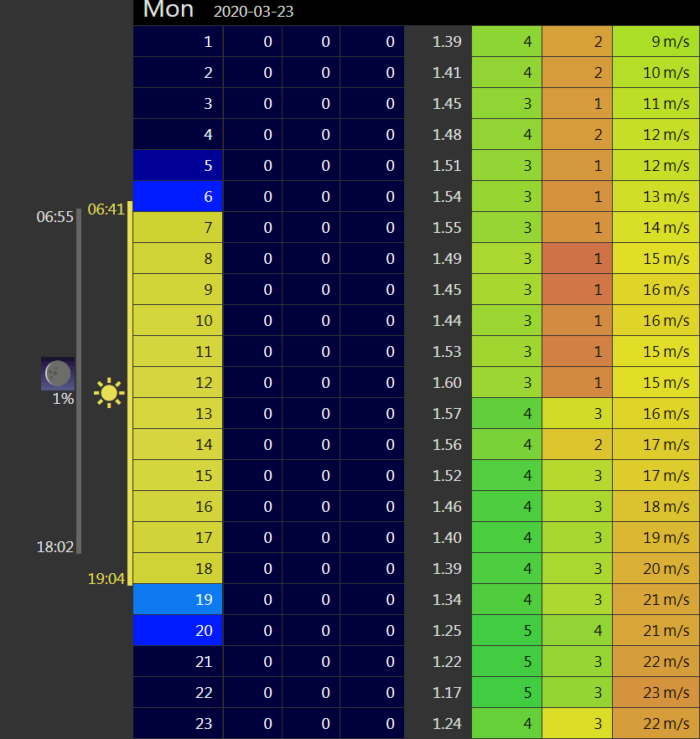
Task: Click yellow value 3 in hour 23 row
Action: (x=578, y=723)
